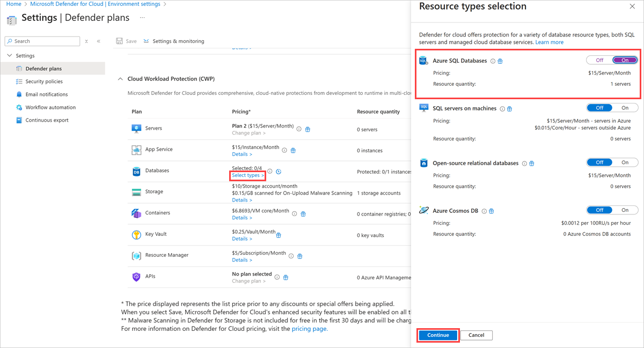Click the Settings & monitoring icon

point(147,41)
